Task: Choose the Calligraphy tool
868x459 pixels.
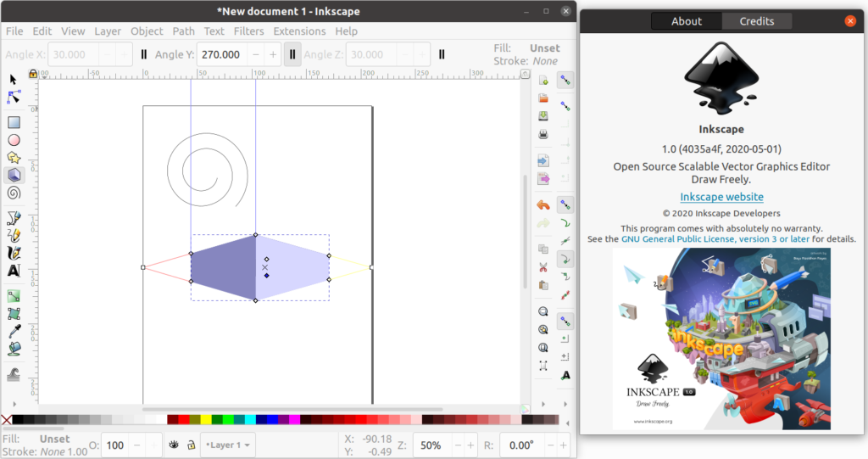Action: click(14, 254)
